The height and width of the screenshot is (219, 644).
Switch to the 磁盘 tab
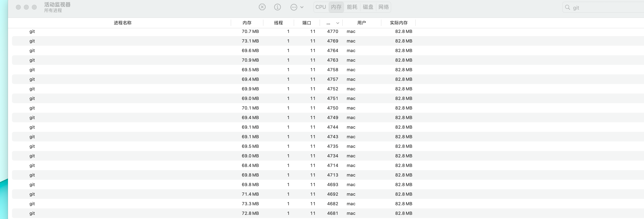[368, 7]
